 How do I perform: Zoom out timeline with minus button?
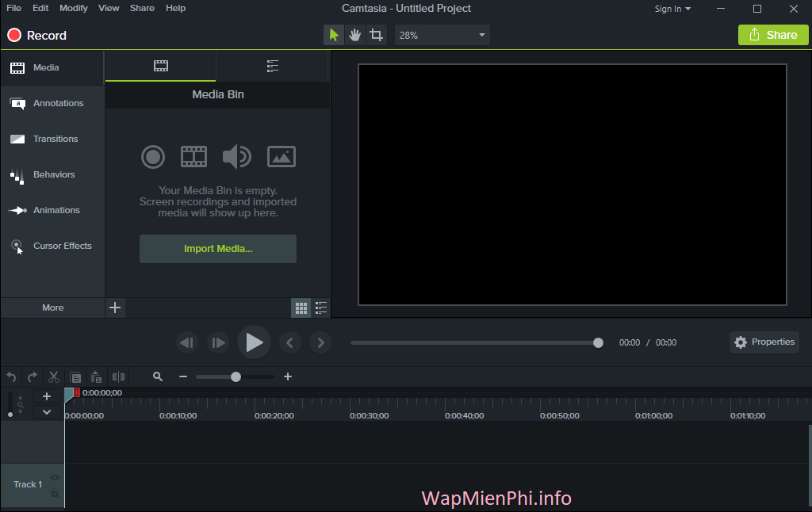[183, 377]
